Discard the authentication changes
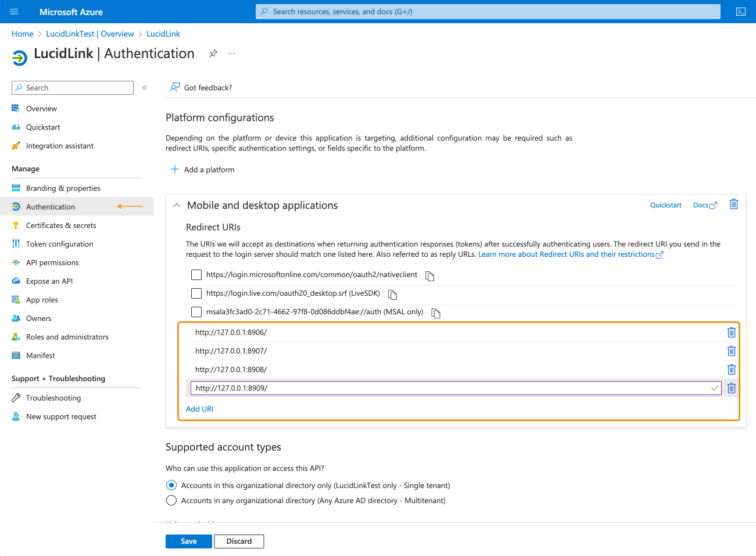The width and height of the screenshot is (756, 556). [239, 541]
